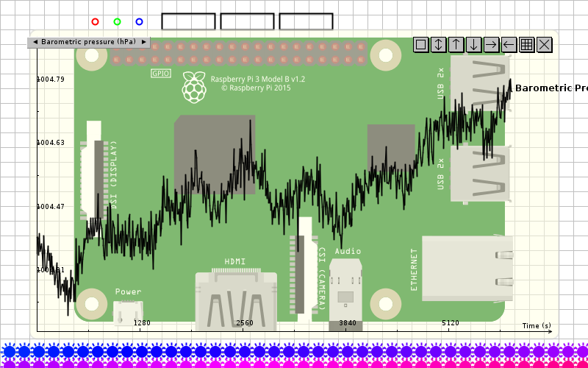The height and width of the screenshot is (368, 588).
Task: Click the left arrow toolbar button
Action: coord(509,45)
